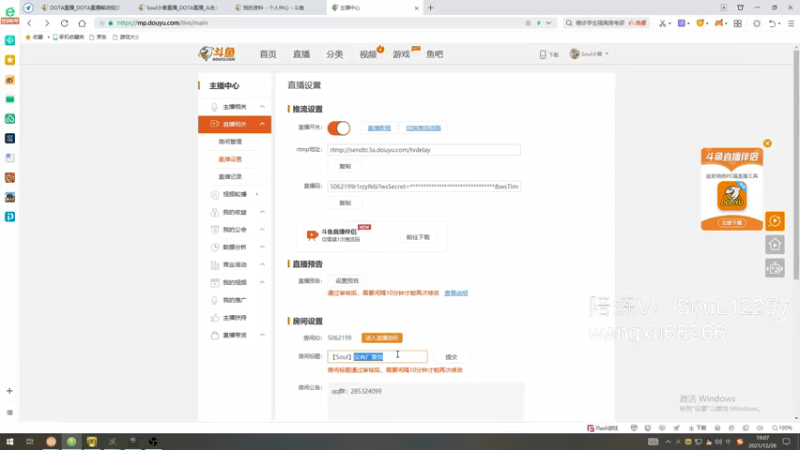Go to 首页 in Douyu navigation

268,54
